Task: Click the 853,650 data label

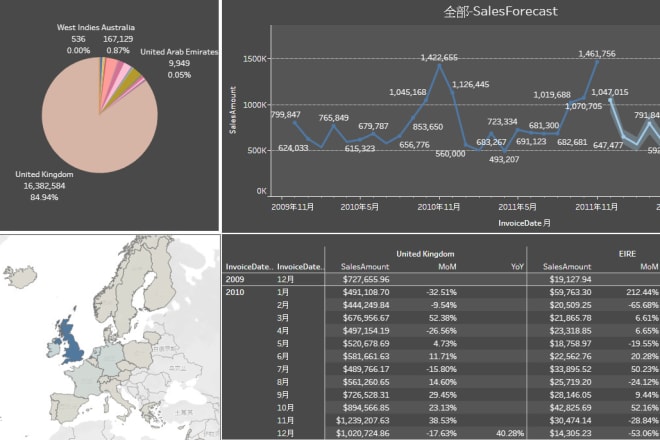Action: click(428, 127)
